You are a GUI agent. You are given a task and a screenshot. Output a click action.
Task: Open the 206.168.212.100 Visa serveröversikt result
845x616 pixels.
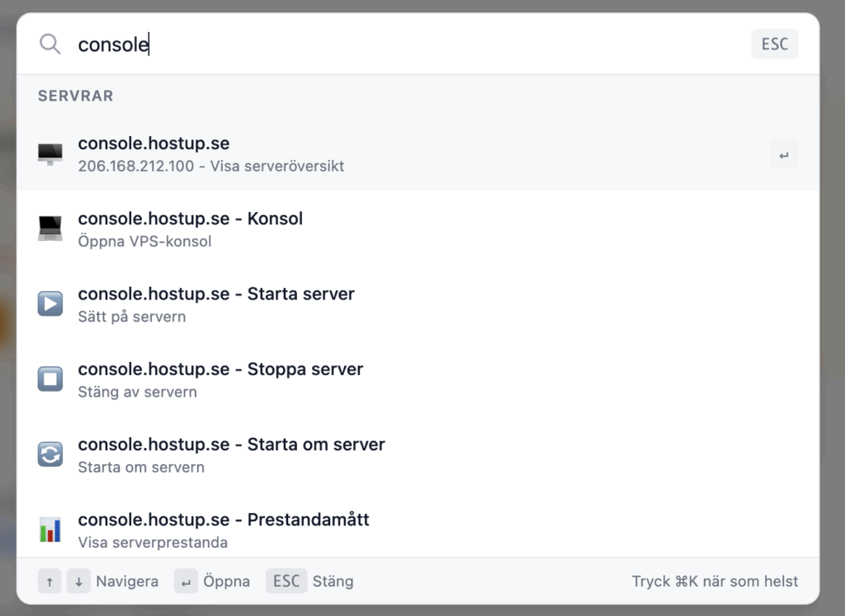point(210,166)
